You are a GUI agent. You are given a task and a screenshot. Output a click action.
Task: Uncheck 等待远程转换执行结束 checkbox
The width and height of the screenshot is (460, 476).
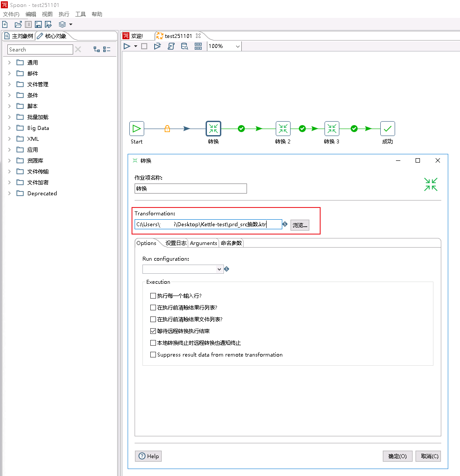click(153, 331)
